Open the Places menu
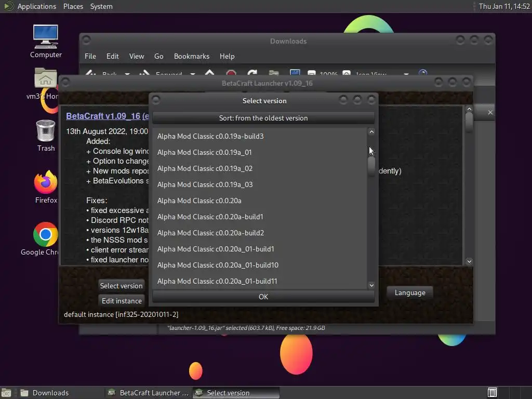The width and height of the screenshot is (532, 399). pyautogui.click(x=73, y=6)
